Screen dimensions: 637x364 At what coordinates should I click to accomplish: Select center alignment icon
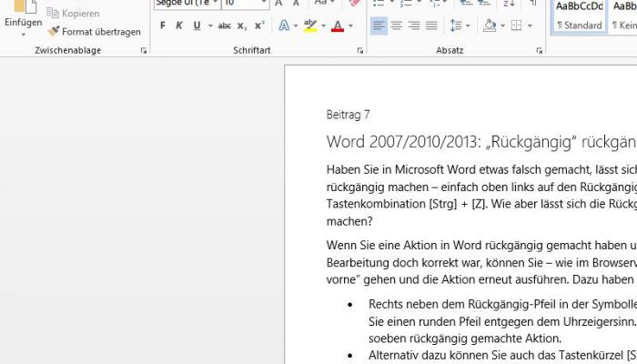[397, 25]
